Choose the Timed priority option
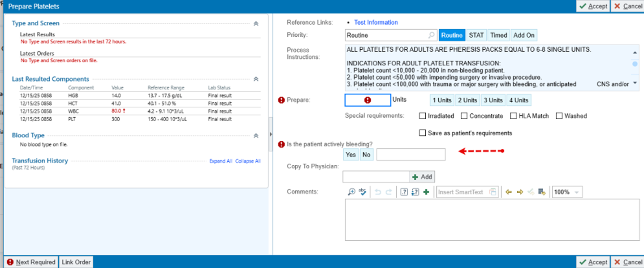This screenshot has height=268, width=644. click(x=498, y=35)
